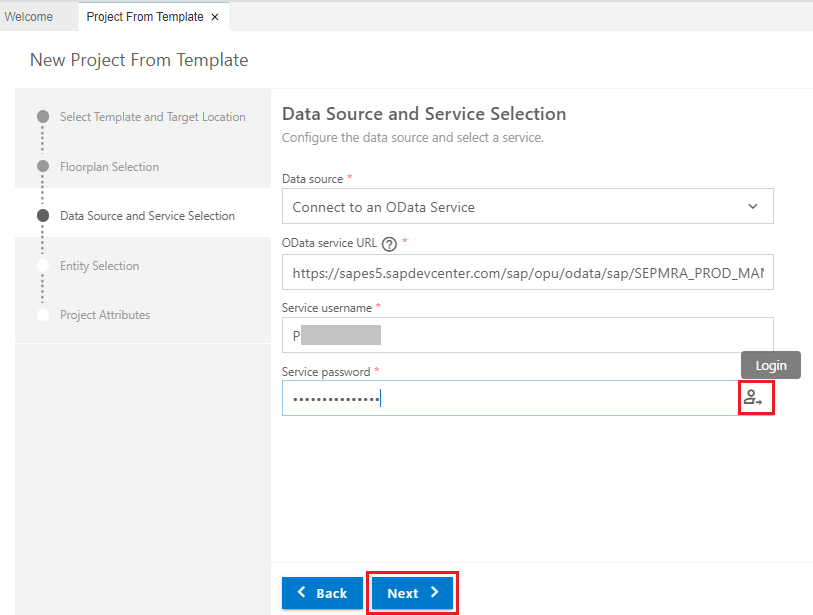The height and width of the screenshot is (615, 813).
Task: Click the Back button
Action: pos(322,592)
